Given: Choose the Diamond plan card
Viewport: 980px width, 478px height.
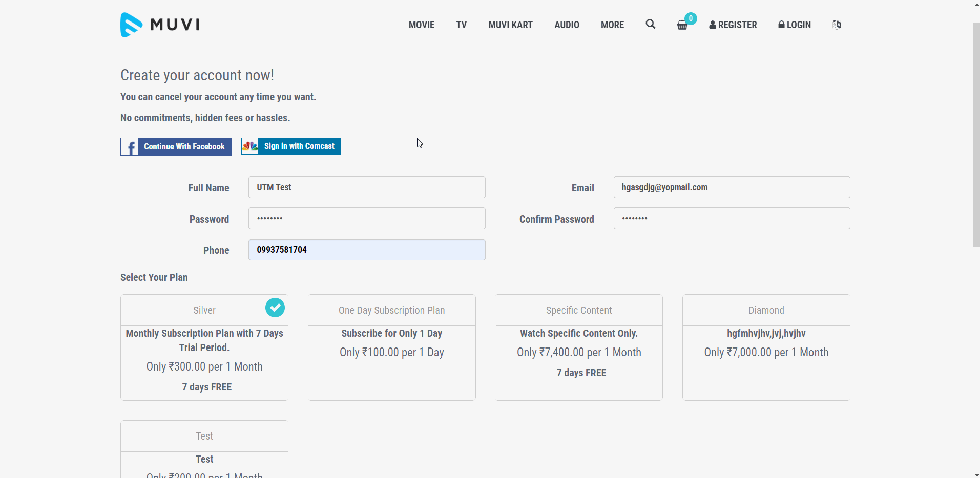Looking at the screenshot, I should [x=766, y=347].
